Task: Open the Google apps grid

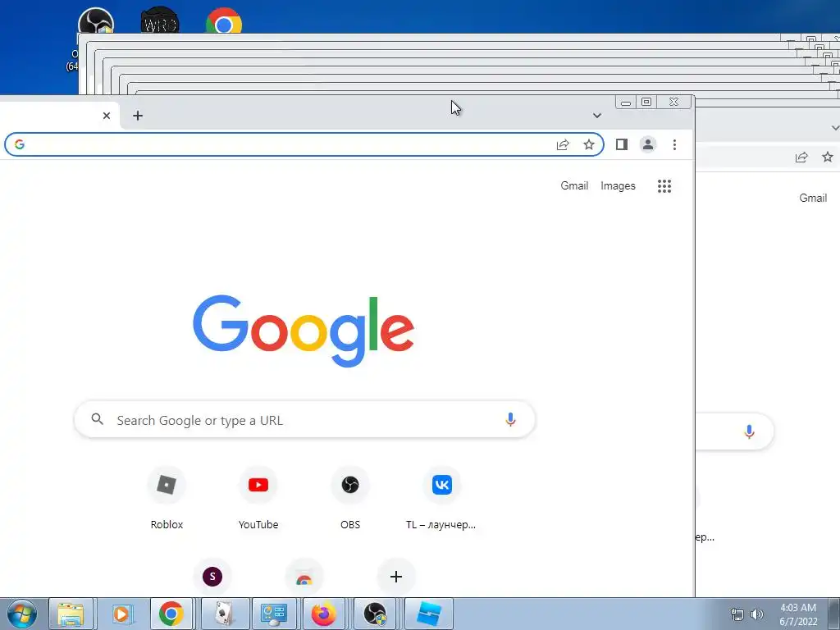Action: [664, 186]
